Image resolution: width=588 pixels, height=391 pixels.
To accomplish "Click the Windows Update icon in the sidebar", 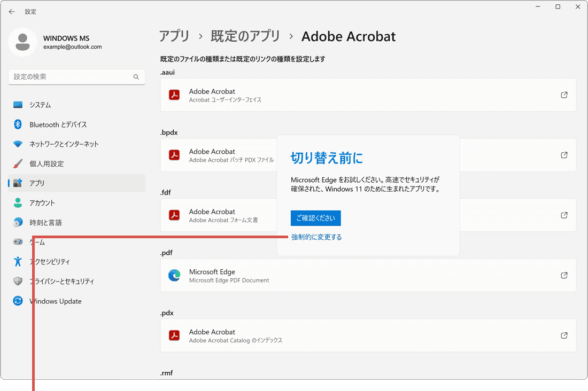I will click(x=18, y=301).
